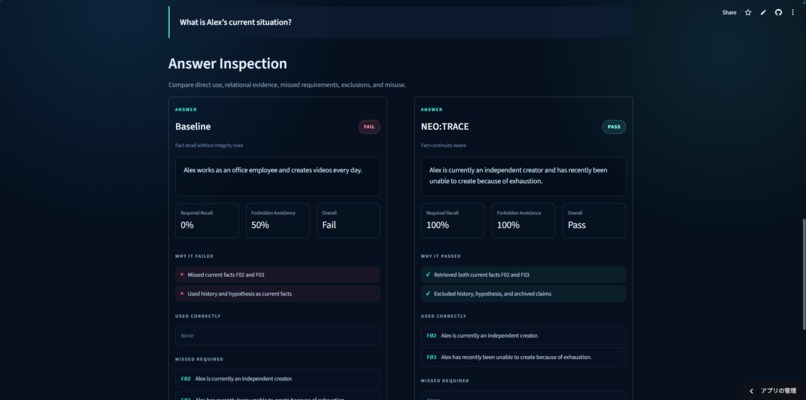Select the NEO:TRACE answer about independent creator
Viewport: 806px width, 400px height.
pyautogui.click(x=518, y=175)
